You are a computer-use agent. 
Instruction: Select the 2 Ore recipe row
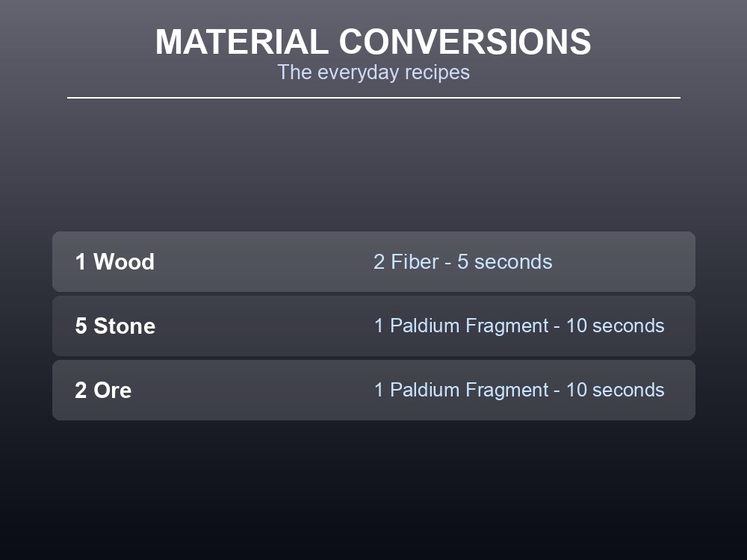coord(373,390)
